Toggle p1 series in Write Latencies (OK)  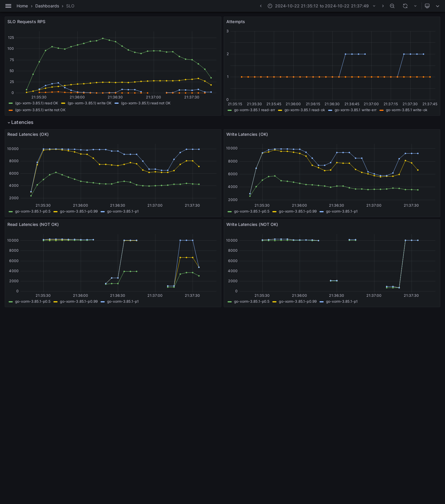coord(342,211)
